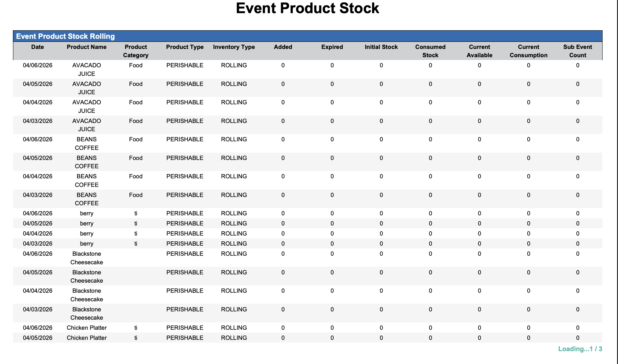Click the Date column header
618x364 pixels.
37,47
